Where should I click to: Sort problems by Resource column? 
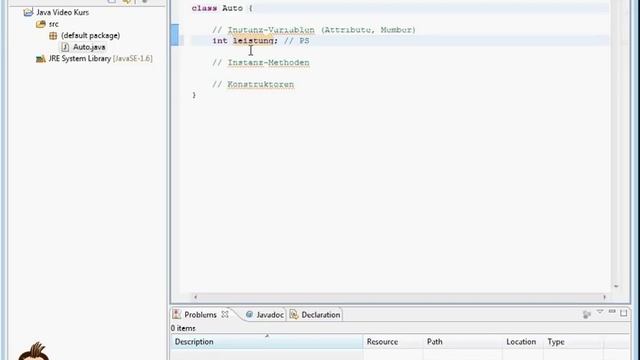point(393,342)
